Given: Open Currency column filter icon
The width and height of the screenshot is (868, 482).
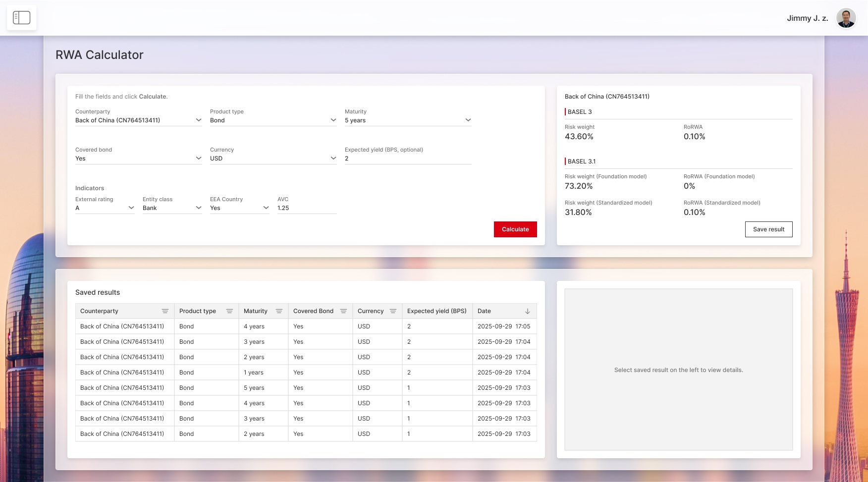Looking at the screenshot, I should 393,311.
